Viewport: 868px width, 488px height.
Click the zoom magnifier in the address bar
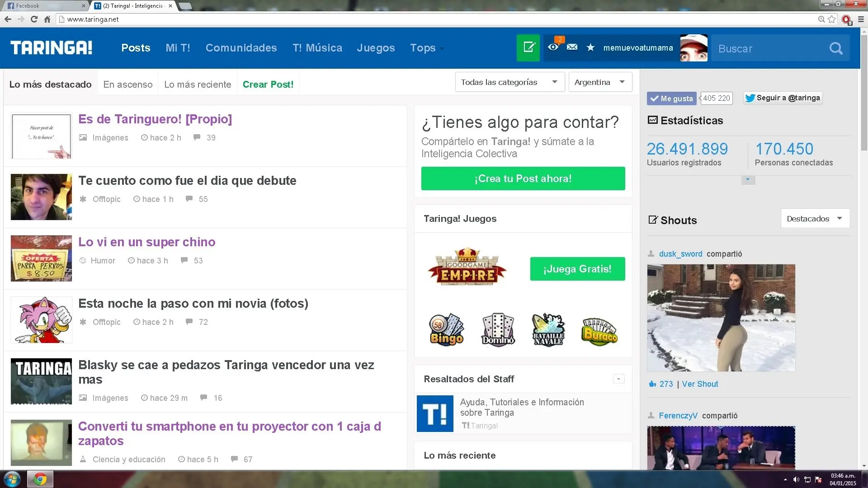point(821,19)
